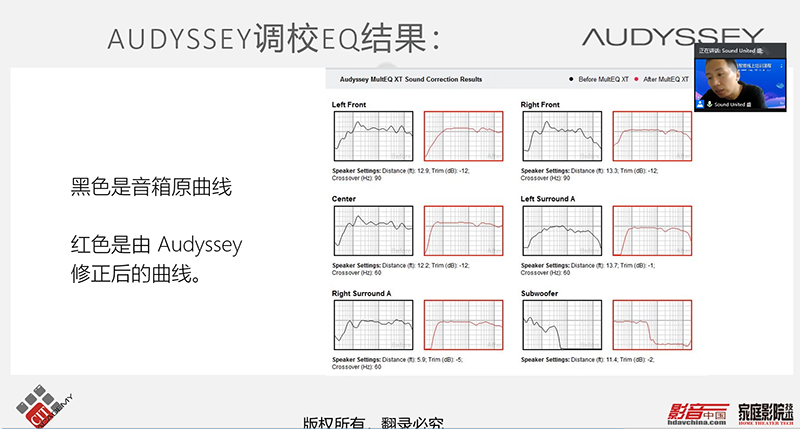
Task: Click the Right Surround A black graph
Action: (373, 325)
